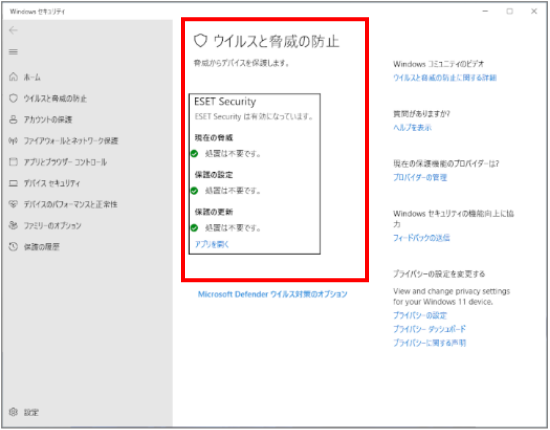This screenshot has width=550, height=430.
Task: Open the hamburger navigation menu
Action: point(13,52)
